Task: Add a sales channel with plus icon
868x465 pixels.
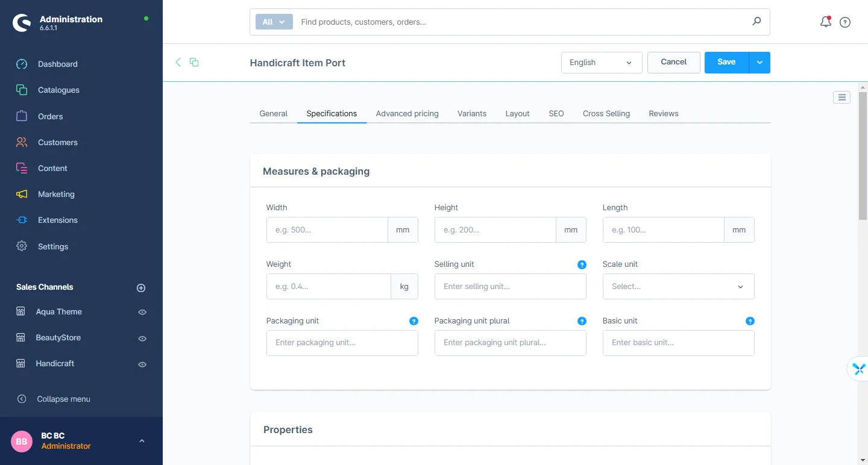Action: pos(141,288)
